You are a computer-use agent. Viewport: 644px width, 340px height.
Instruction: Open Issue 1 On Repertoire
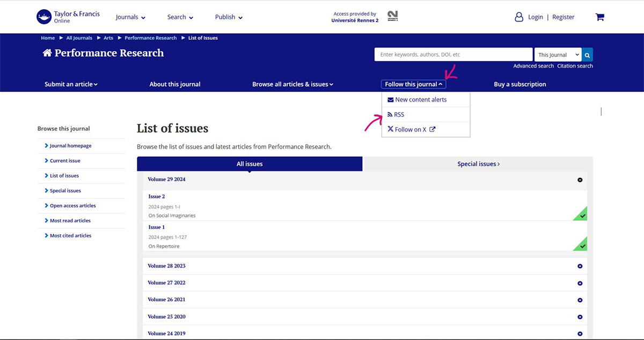click(x=157, y=227)
